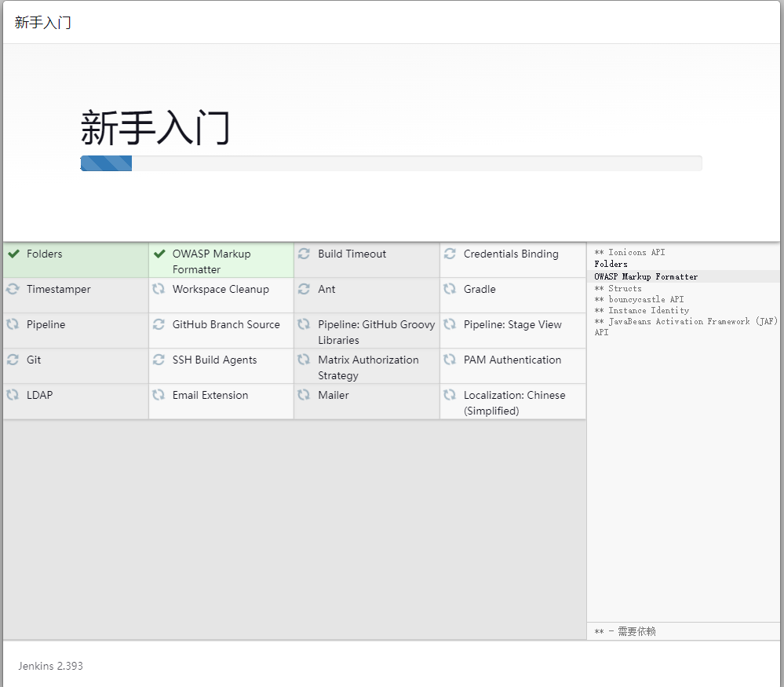The width and height of the screenshot is (784, 687).
Task: Select the Folders plugin cell text
Action: 45,254
